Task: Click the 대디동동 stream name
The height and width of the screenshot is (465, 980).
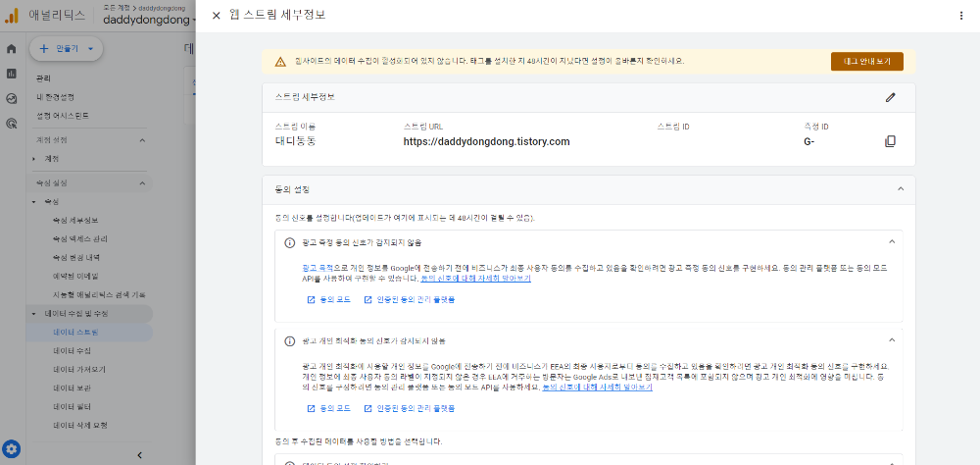Action: tap(296, 142)
